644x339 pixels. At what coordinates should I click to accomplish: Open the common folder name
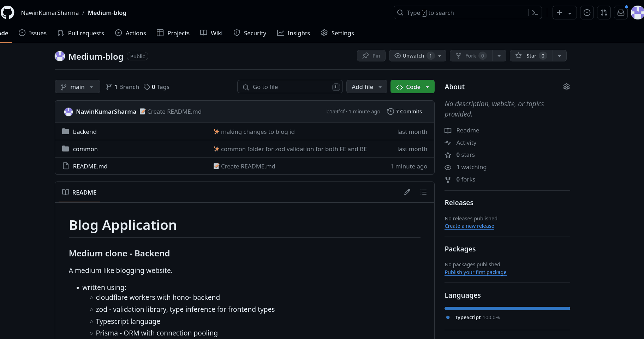(85, 149)
